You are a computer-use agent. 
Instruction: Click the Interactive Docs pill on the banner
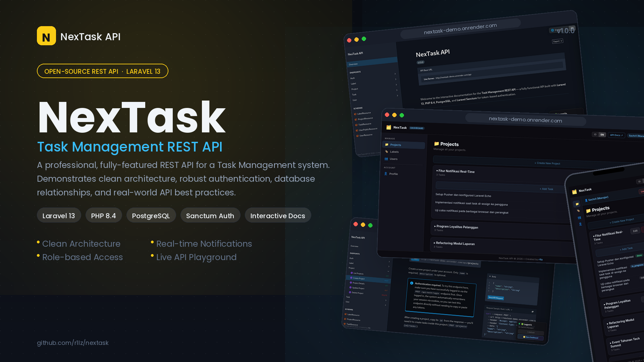point(278,216)
